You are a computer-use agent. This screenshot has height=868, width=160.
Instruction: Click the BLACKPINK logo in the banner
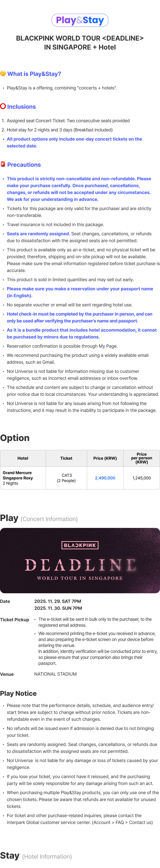point(80,545)
